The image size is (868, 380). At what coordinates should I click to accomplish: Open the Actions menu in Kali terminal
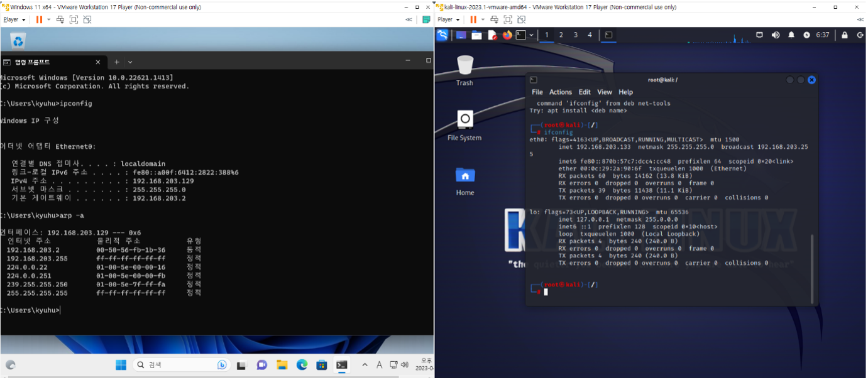[x=560, y=92]
